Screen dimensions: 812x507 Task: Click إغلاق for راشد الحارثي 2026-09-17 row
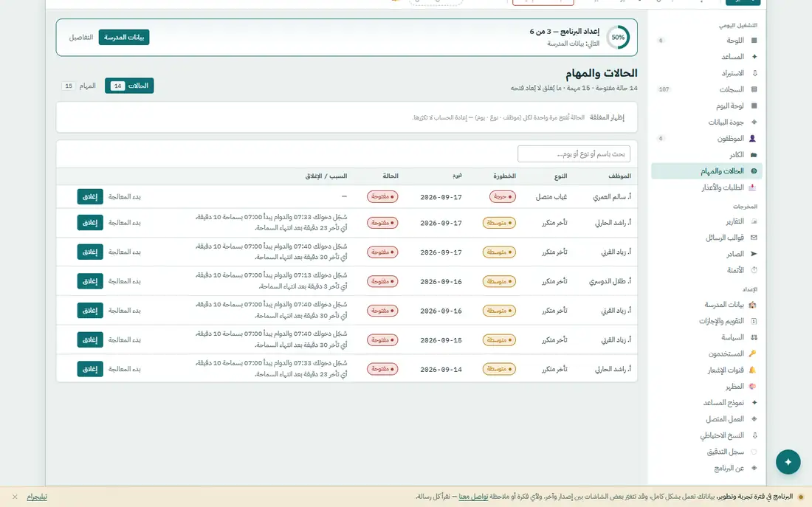(x=90, y=223)
